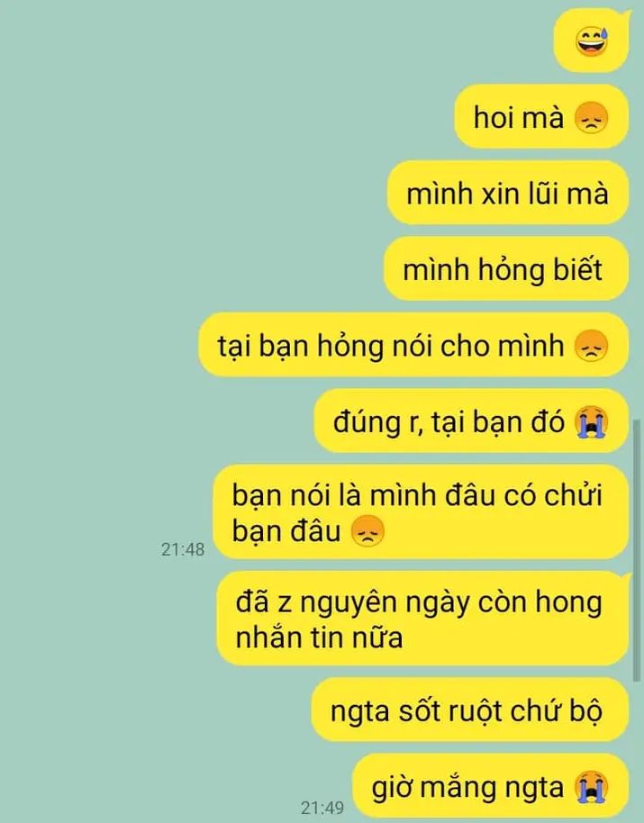Select the 'hoi mà' message bubble
The width and height of the screenshot is (644, 823).
[541, 116]
